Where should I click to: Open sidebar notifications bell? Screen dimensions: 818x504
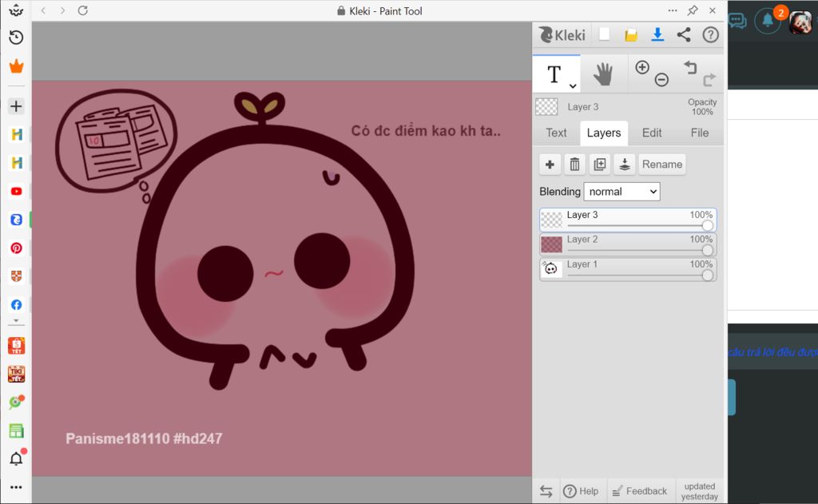pos(16,458)
